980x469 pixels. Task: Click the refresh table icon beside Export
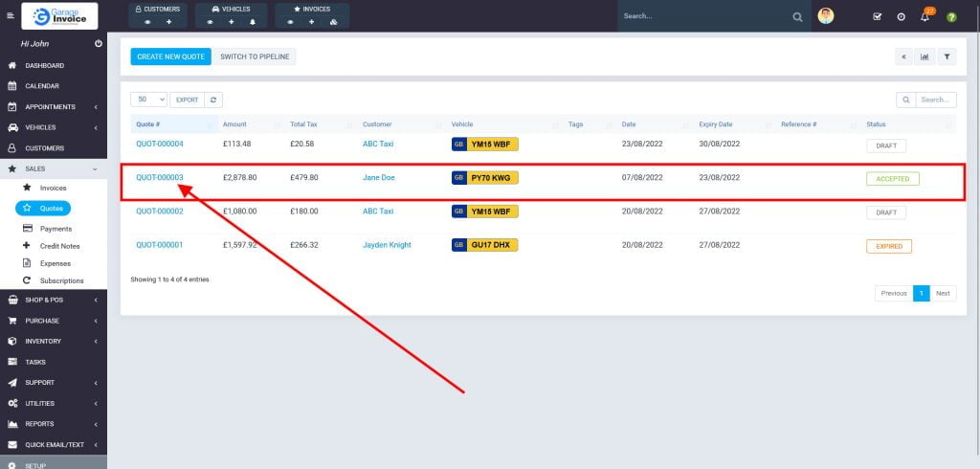213,100
